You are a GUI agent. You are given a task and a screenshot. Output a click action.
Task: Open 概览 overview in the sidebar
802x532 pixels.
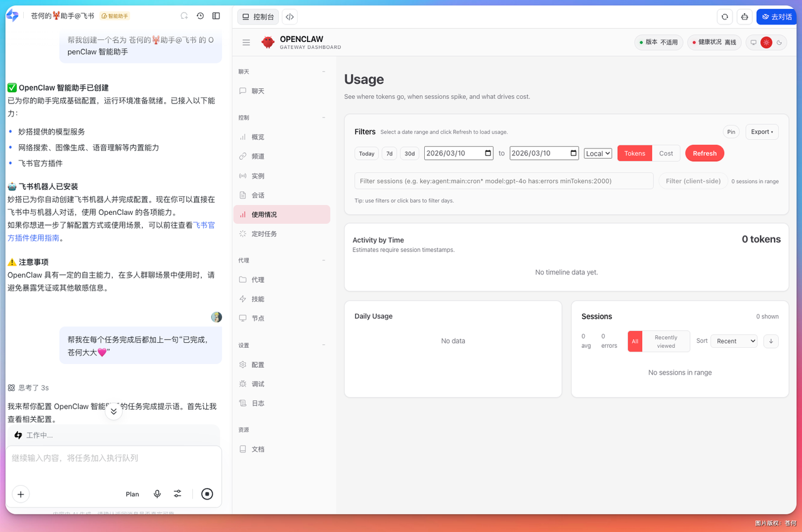tap(282, 137)
